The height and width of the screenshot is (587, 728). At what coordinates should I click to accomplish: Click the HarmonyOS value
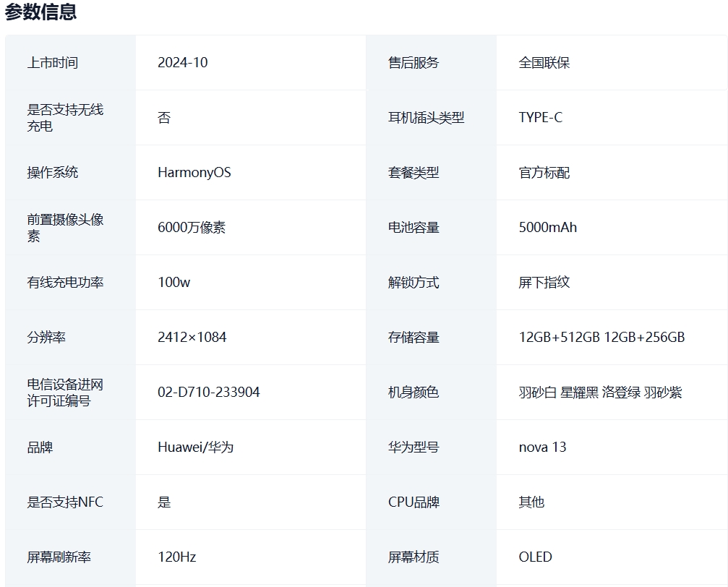[x=194, y=173]
